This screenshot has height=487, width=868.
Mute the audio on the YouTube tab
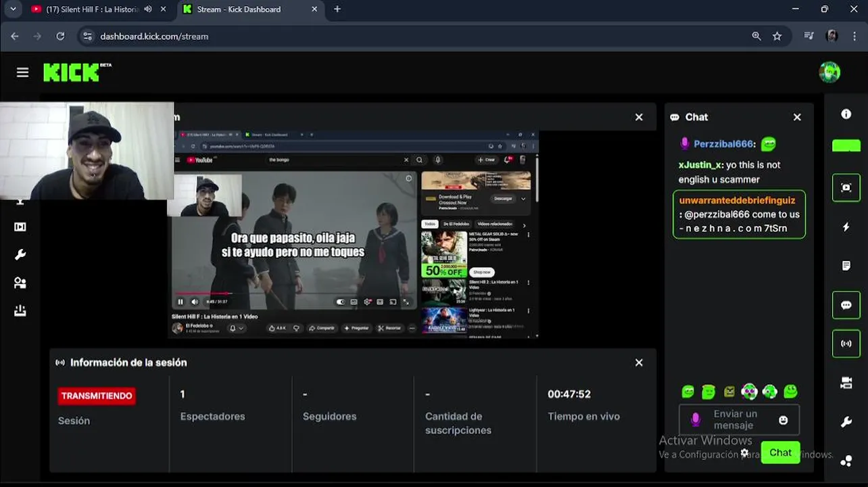[148, 9]
